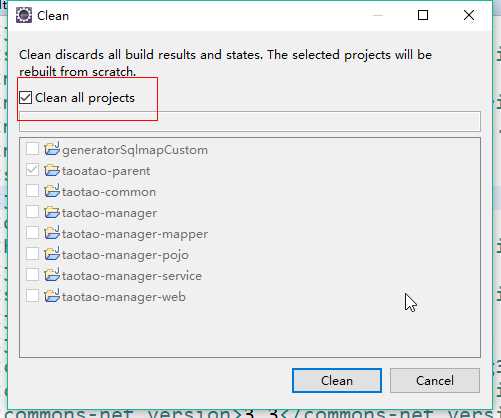
Task: Select the generatorSqlmapCustom project name
Action: point(135,150)
